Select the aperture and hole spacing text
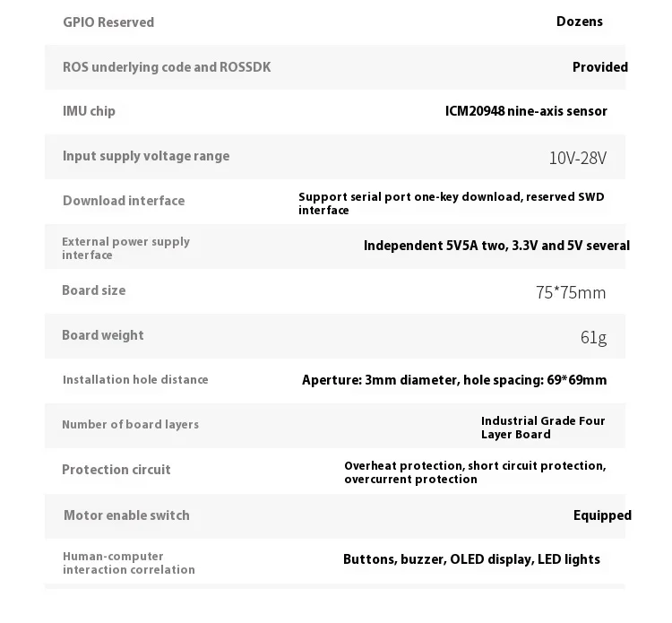This screenshot has width=672, height=623. tap(454, 380)
